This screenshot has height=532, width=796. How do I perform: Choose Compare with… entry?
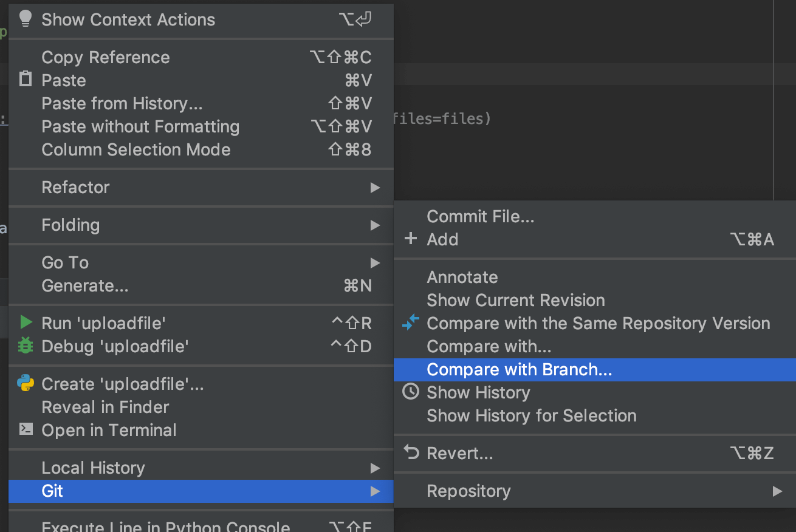pos(595,346)
